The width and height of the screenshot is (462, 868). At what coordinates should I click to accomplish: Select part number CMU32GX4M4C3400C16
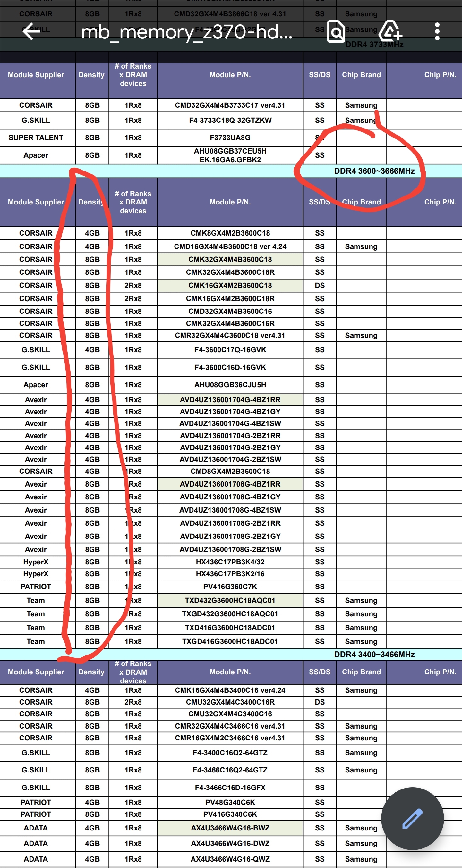[230, 714]
